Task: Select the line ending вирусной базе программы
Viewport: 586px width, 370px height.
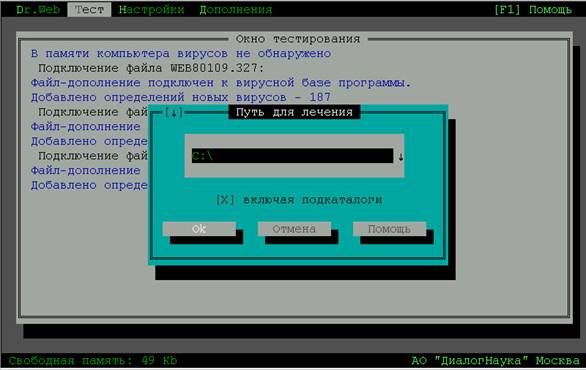Action: pyautogui.click(x=221, y=83)
